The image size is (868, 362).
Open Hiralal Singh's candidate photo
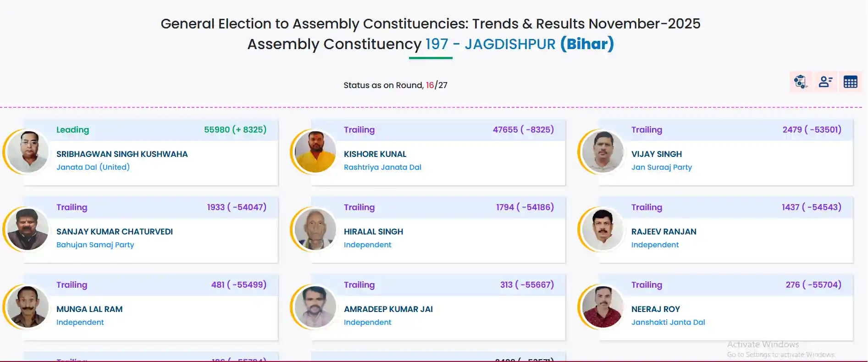click(315, 229)
